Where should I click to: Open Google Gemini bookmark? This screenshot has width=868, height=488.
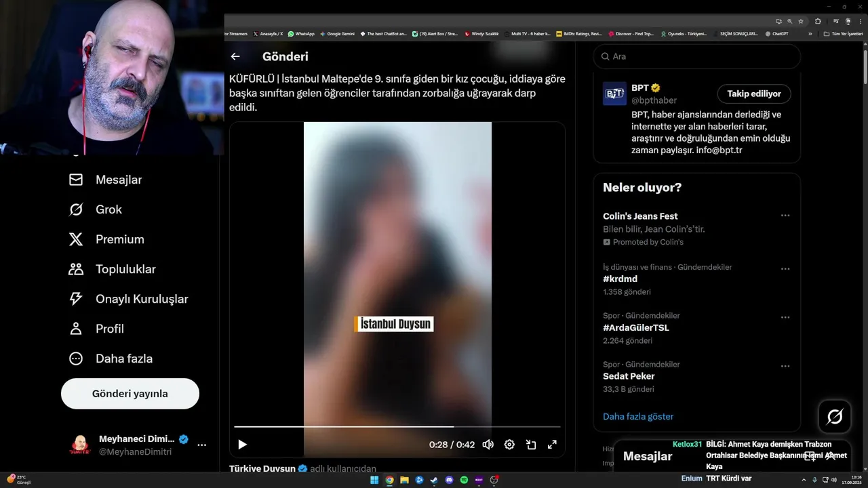(337, 33)
